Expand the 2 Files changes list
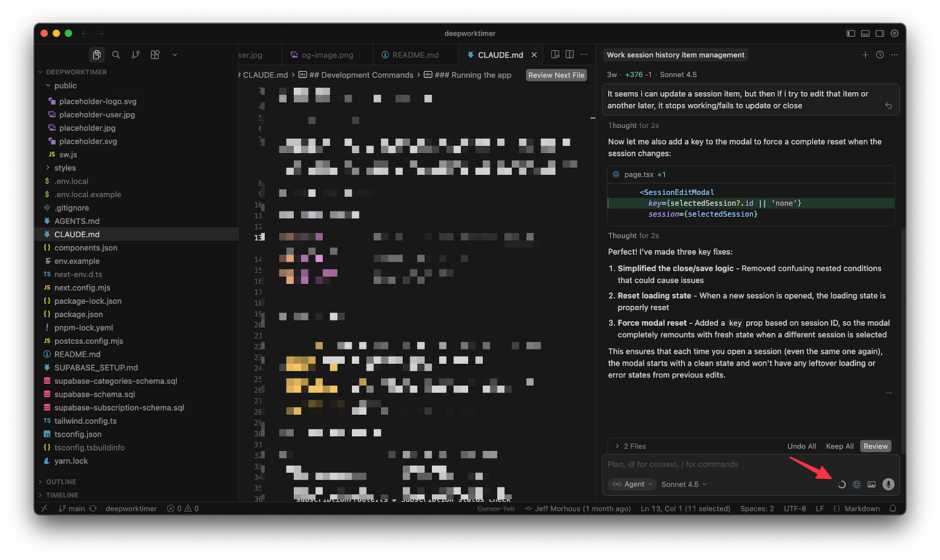Viewport: 940px width, 560px height. [630, 446]
